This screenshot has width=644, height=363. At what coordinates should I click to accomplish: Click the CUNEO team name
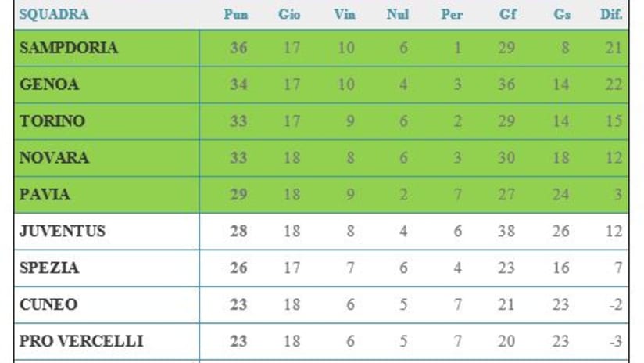(48, 305)
